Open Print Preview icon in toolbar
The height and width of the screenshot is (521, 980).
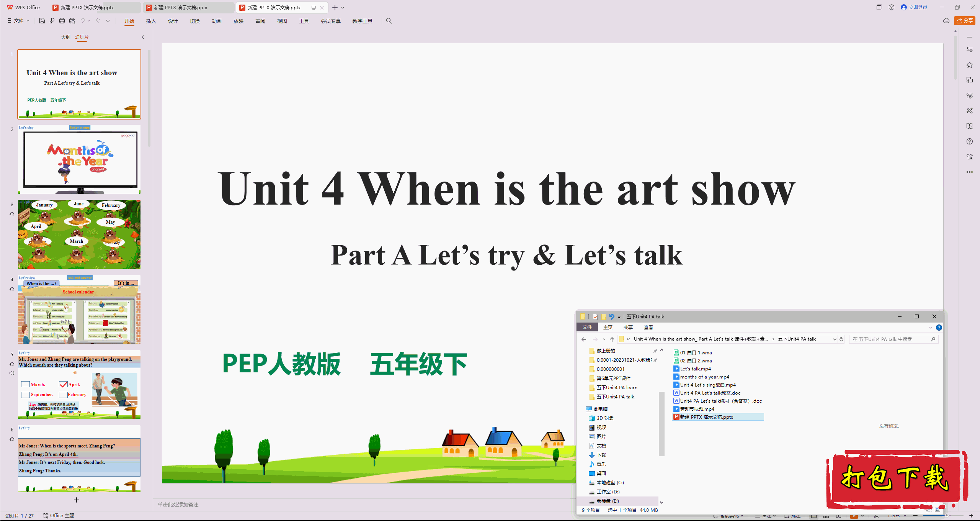click(72, 21)
